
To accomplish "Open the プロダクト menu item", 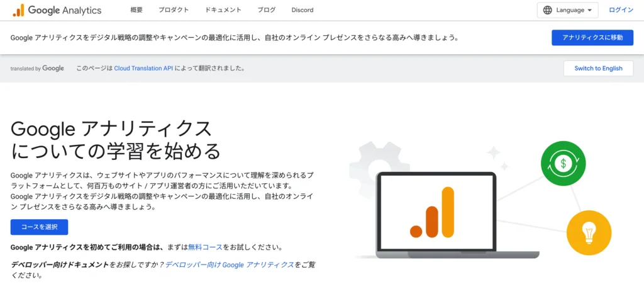I will [174, 10].
